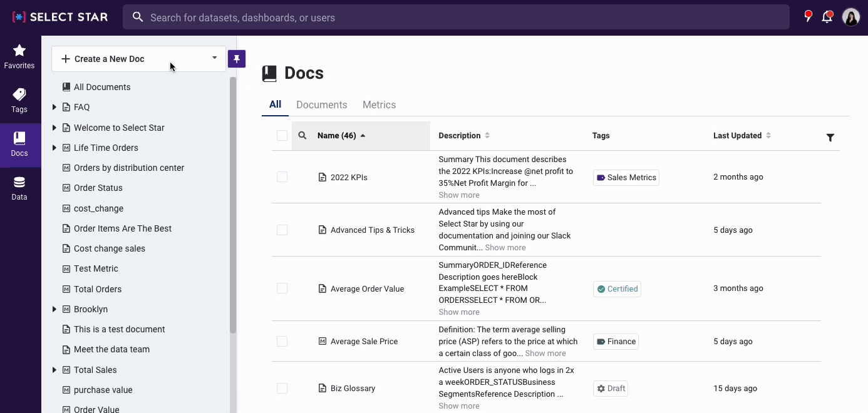Screen dimensions: 868x413
Task: Open the Tags section icon
Action: 19,100
